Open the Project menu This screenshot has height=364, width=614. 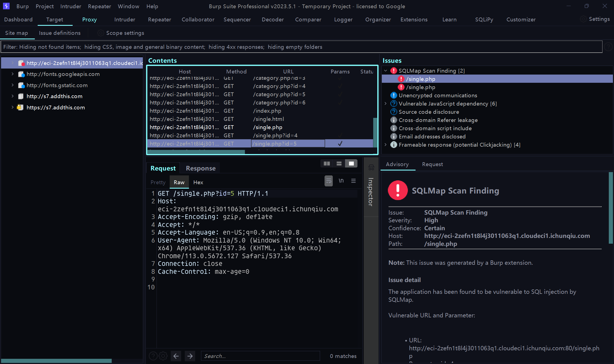coord(45,6)
